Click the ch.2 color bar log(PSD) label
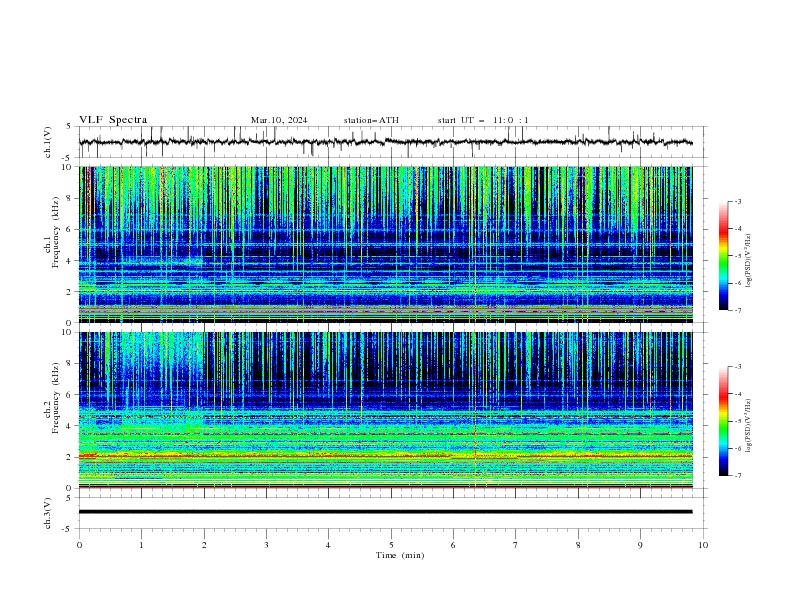Viewport: 792px width, 612px height. 748,425
